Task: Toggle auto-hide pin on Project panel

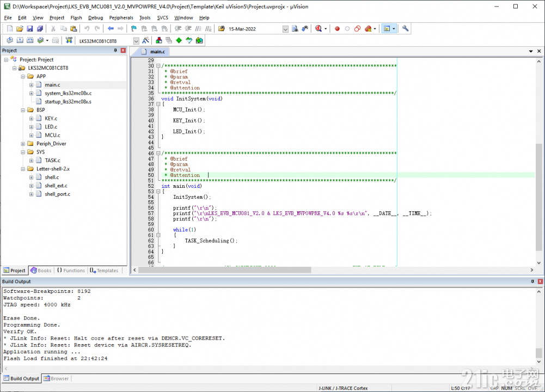Action: [x=115, y=51]
